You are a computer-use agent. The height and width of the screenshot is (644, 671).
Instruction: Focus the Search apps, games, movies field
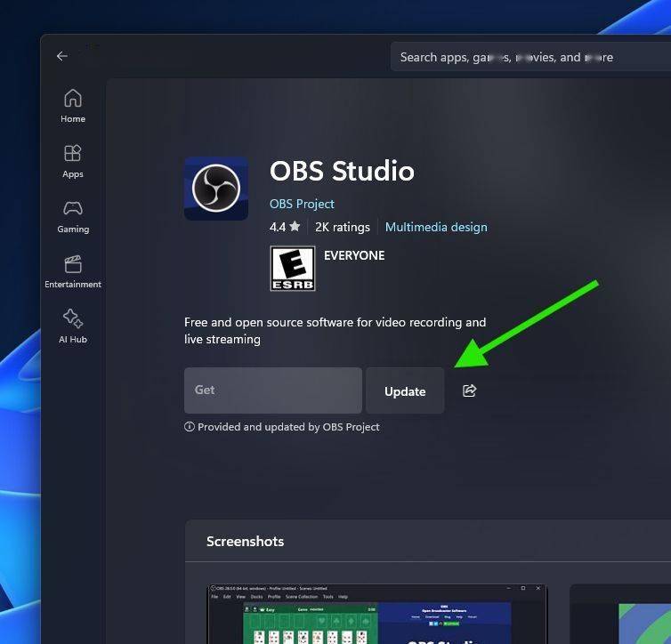click(530, 57)
